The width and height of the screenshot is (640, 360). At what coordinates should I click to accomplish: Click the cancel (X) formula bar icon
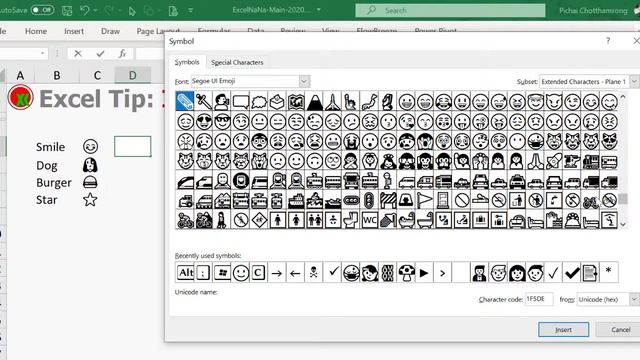click(78, 53)
